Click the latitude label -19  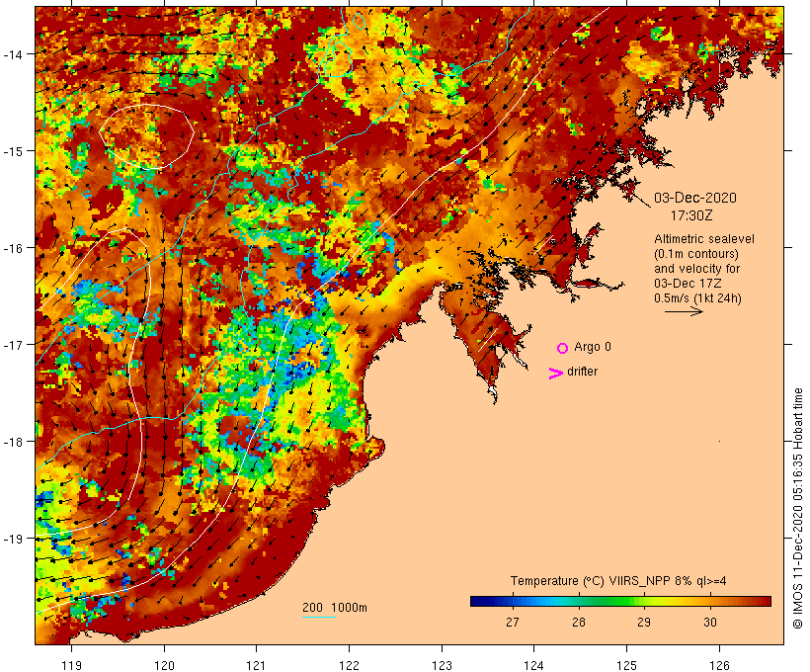coord(12,539)
